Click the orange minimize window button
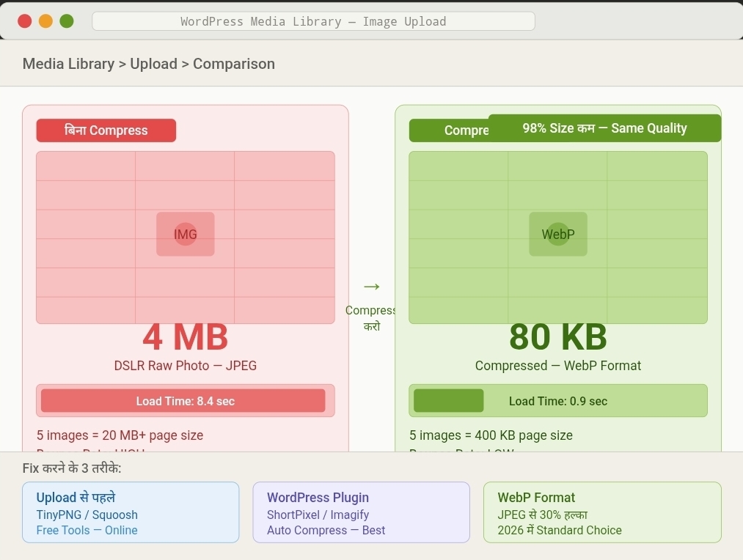 coord(45,21)
